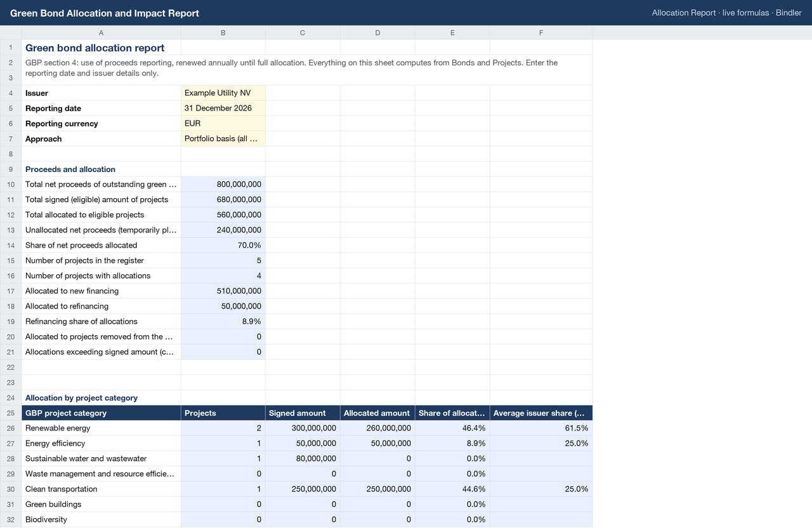Click the 'Projects' table header

click(223, 413)
